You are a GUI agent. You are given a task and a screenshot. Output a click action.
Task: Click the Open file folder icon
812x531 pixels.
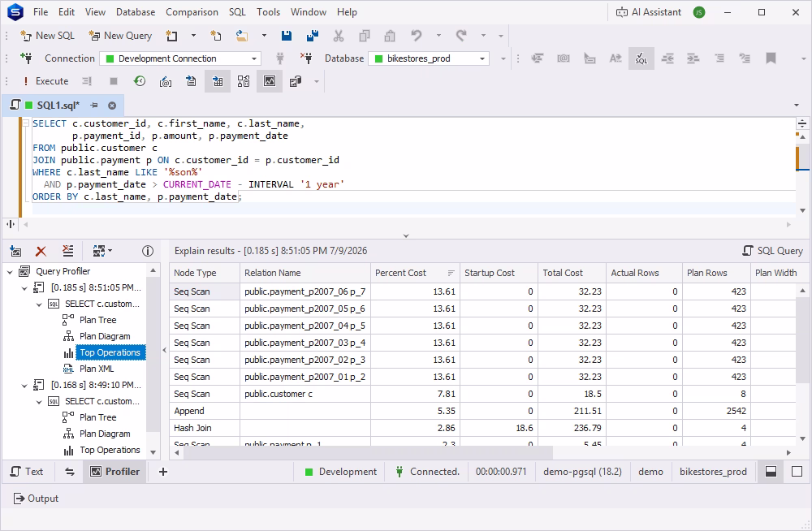tap(242, 36)
